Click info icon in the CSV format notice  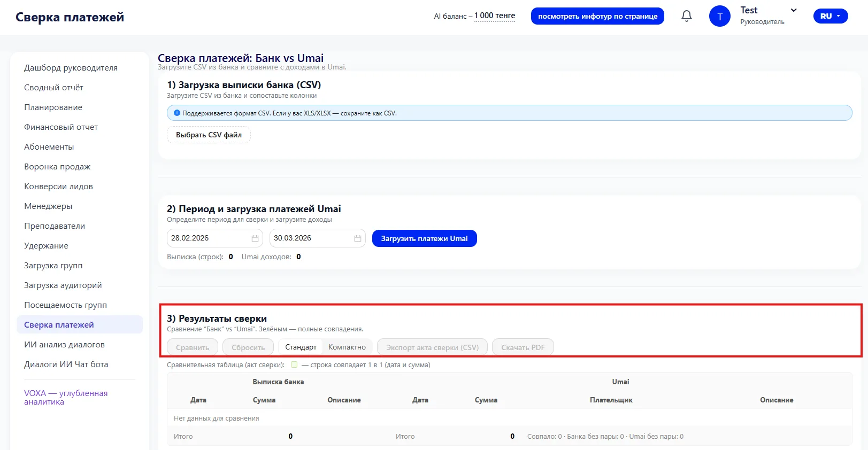177,113
